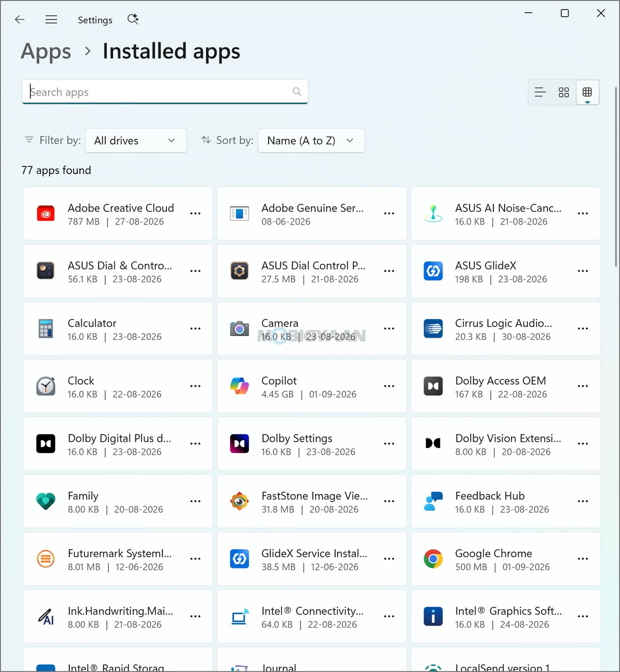Click the Ink.Handwriting app icon
Screen dimensions: 620x672
point(46,617)
